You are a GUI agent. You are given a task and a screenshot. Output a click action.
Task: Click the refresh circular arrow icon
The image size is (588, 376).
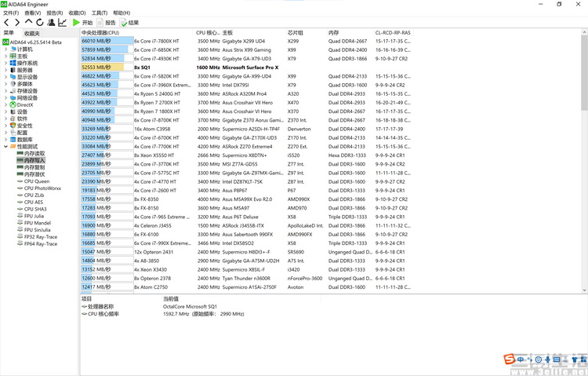click(40, 23)
